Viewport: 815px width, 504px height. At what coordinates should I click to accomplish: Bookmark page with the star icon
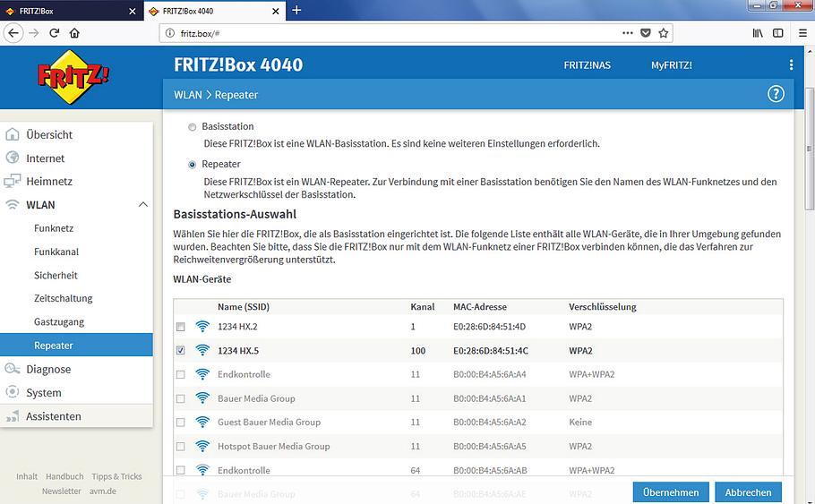click(x=664, y=33)
